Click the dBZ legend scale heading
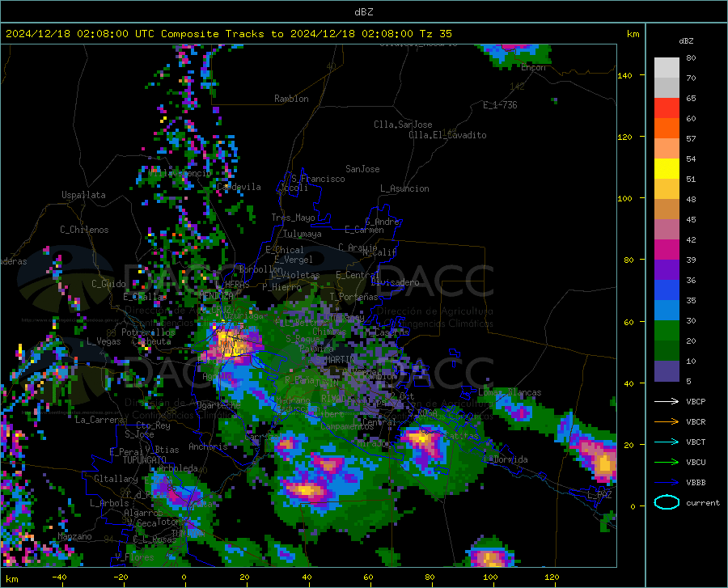 coord(686,40)
